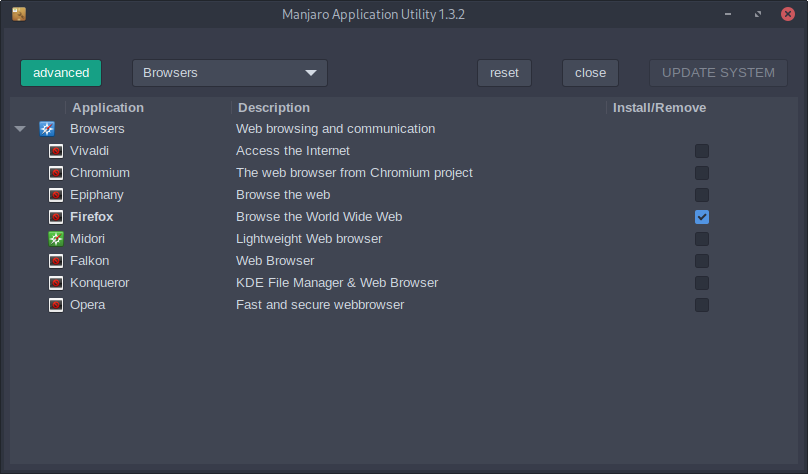Image resolution: width=808 pixels, height=474 pixels.
Task: Enable the Vivaldi install checkbox
Action: (x=701, y=151)
